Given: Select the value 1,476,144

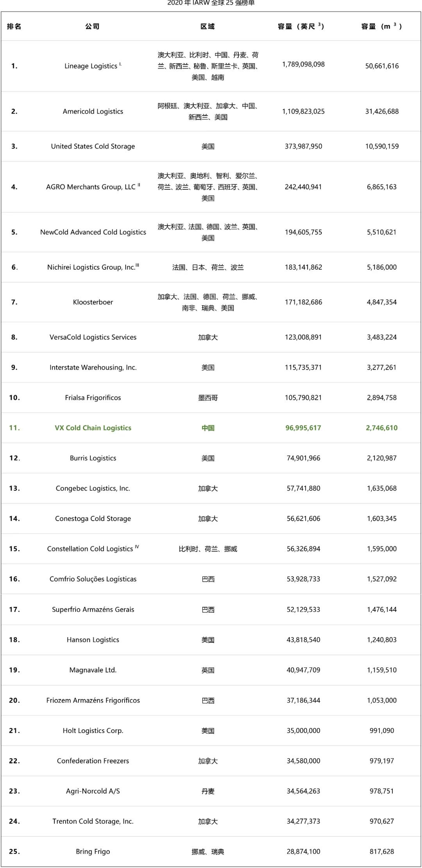Looking at the screenshot, I should 382,610.
